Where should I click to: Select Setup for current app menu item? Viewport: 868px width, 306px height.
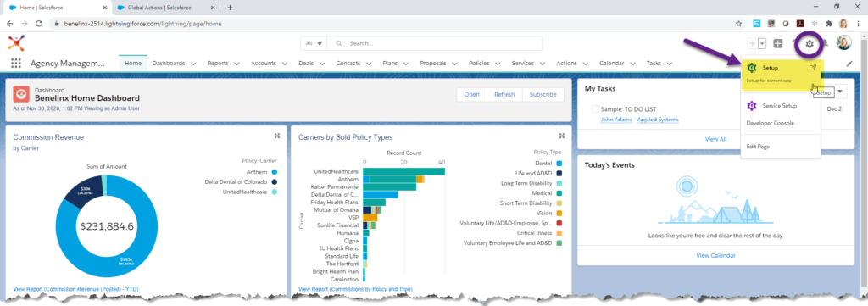click(781, 73)
